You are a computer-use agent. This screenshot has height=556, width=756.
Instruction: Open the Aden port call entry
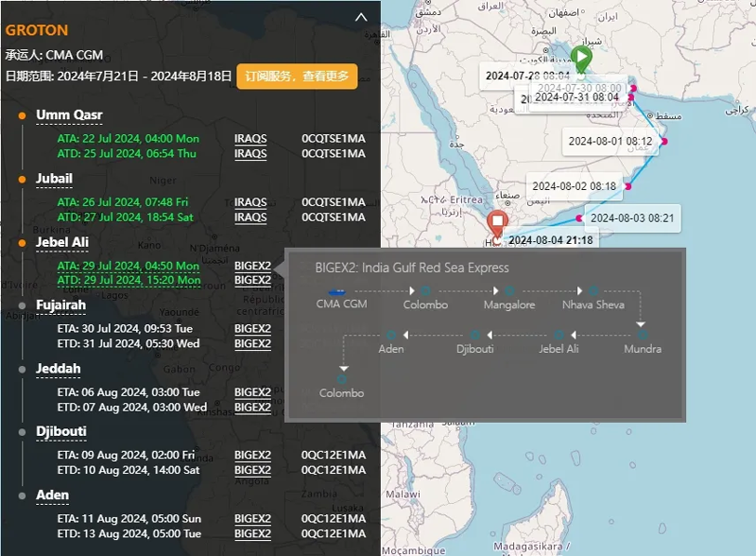point(52,495)
